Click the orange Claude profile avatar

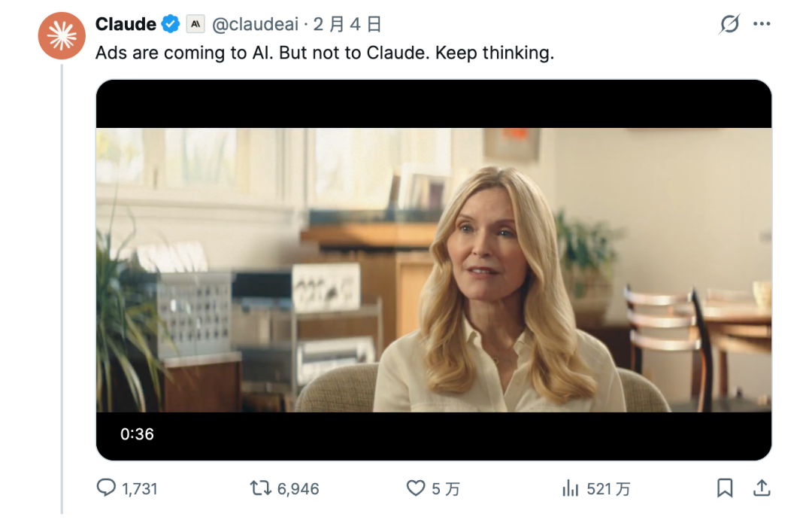pos(62,35)
